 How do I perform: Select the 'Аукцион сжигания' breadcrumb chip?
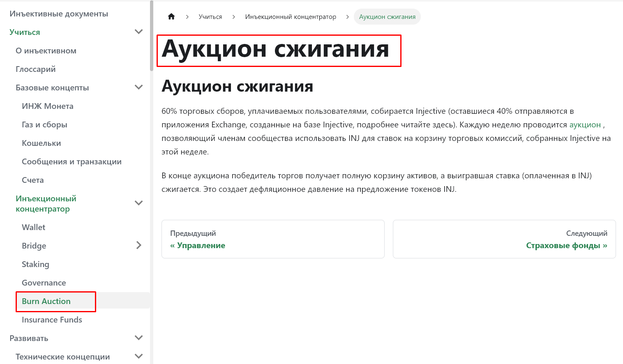(387, 17)
